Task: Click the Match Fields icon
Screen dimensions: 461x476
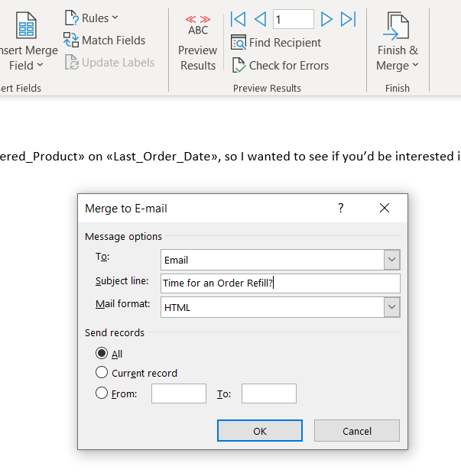Action: tap(71, 40)
